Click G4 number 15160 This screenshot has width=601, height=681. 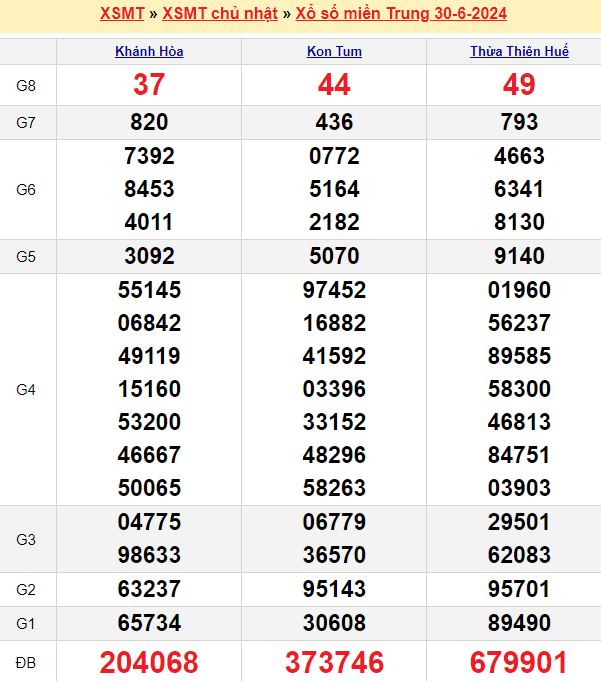pos(149,389)
